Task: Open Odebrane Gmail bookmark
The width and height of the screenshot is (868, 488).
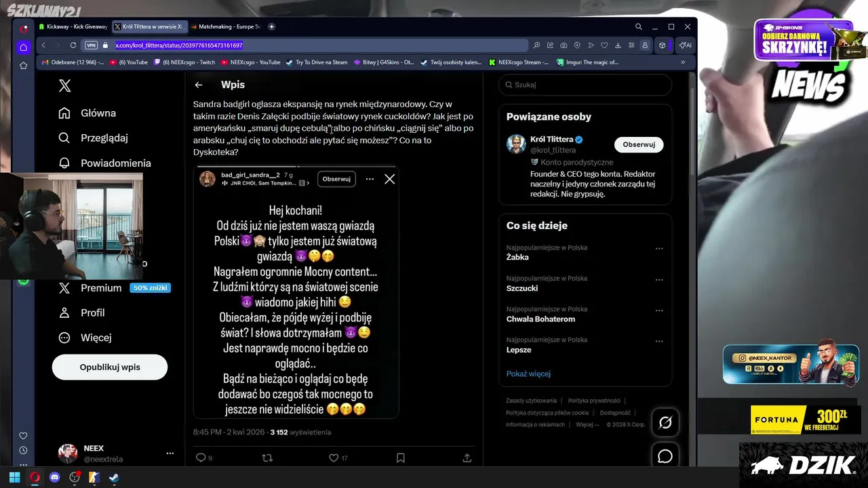Action: 73,62
